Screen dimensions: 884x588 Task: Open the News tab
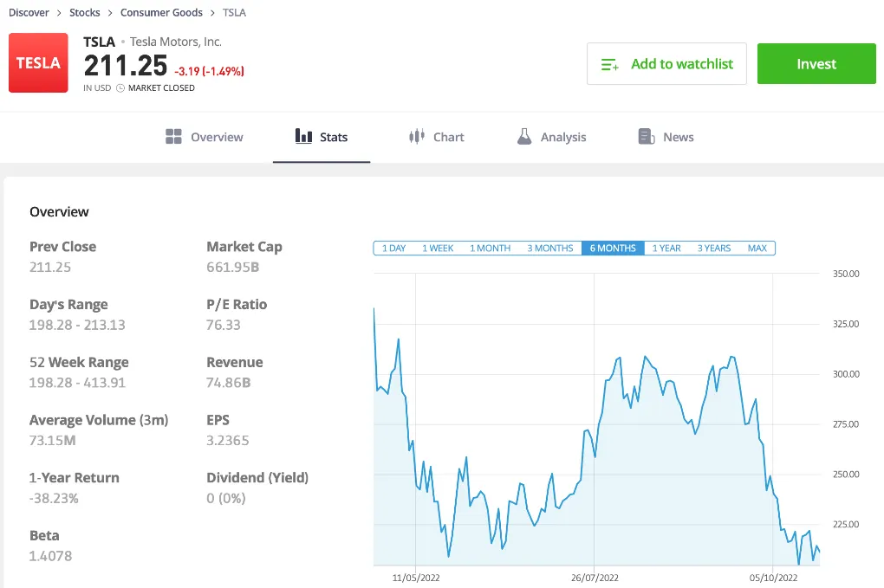pyautogui.click(x=666, y=137)
